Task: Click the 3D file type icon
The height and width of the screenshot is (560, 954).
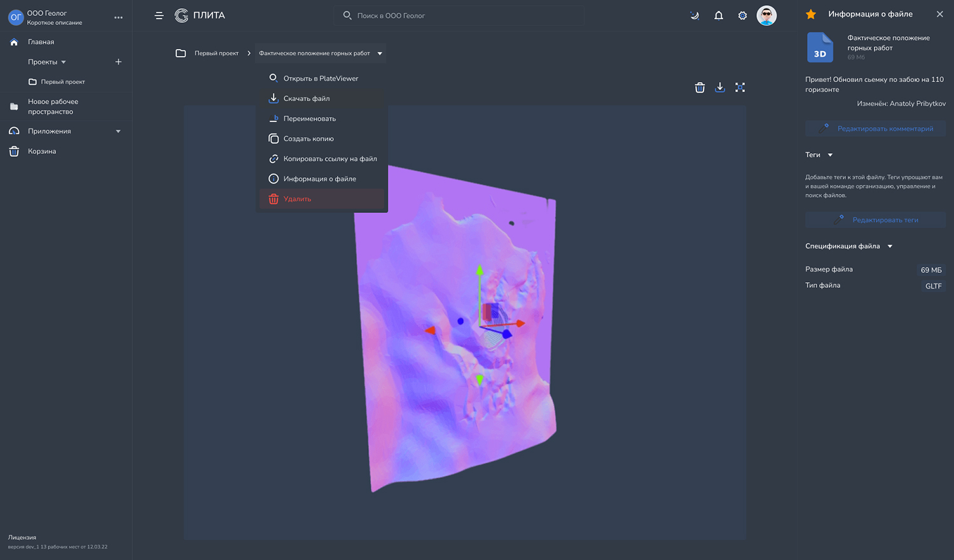Action: (820, 47)
